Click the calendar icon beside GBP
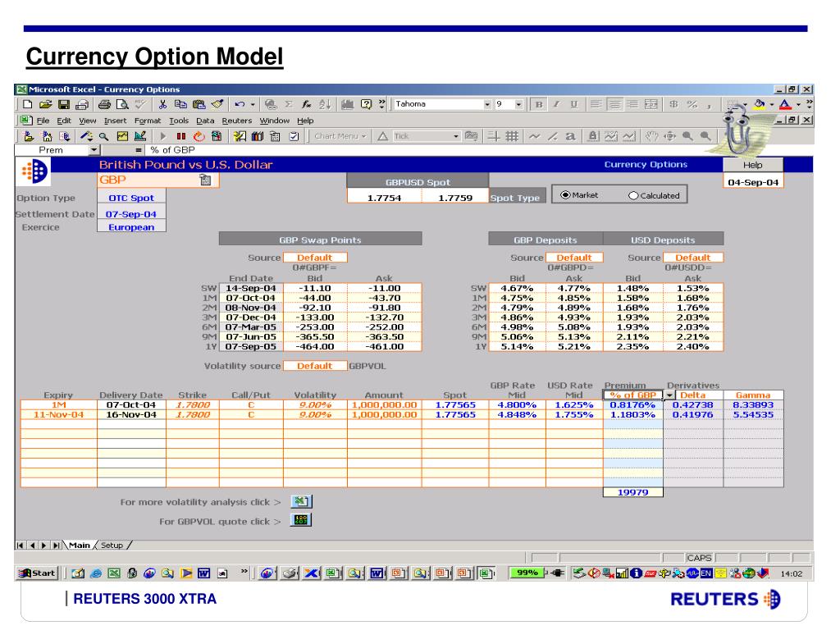 tap(205, 180)
